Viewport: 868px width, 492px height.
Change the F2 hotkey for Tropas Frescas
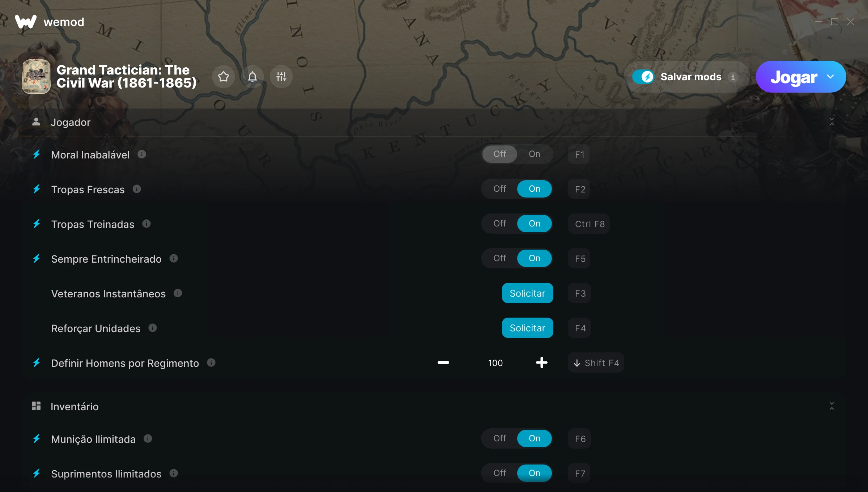point(580,189)
